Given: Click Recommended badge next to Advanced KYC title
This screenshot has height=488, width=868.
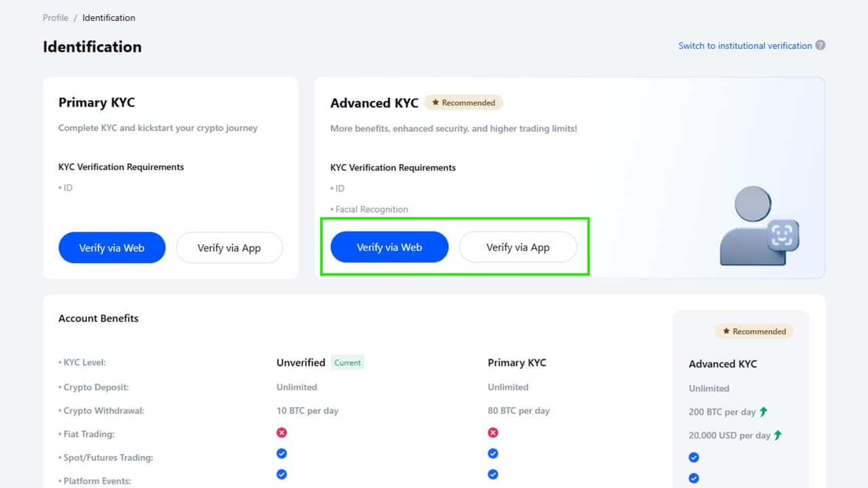Looking at the screenshot, I should pos(464,103).
